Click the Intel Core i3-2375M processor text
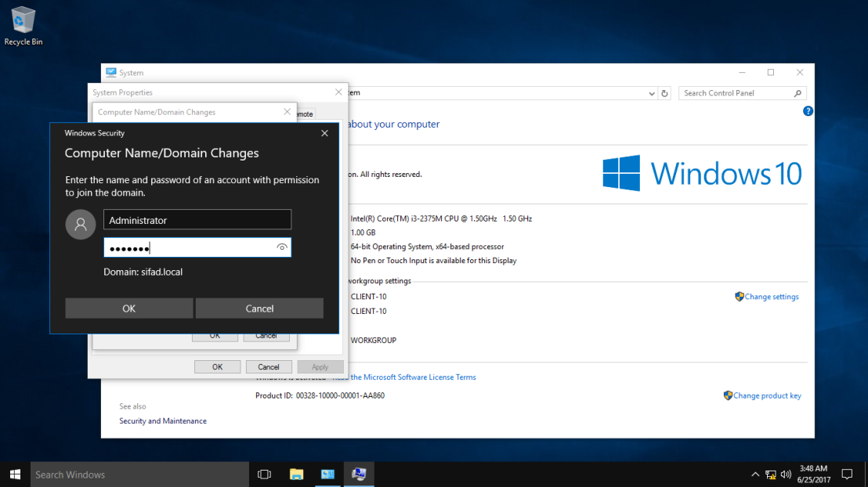868x487 pixels. pos(441,218)
